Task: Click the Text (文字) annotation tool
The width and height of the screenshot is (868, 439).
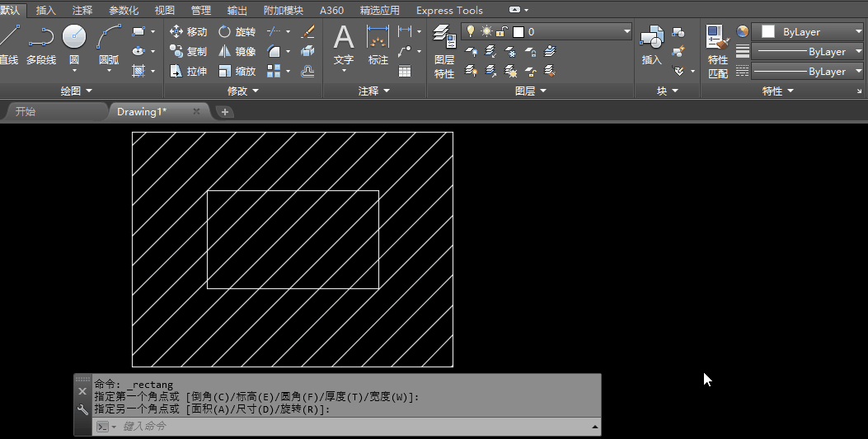Action: pyautogui.click(x=344, y=38)
